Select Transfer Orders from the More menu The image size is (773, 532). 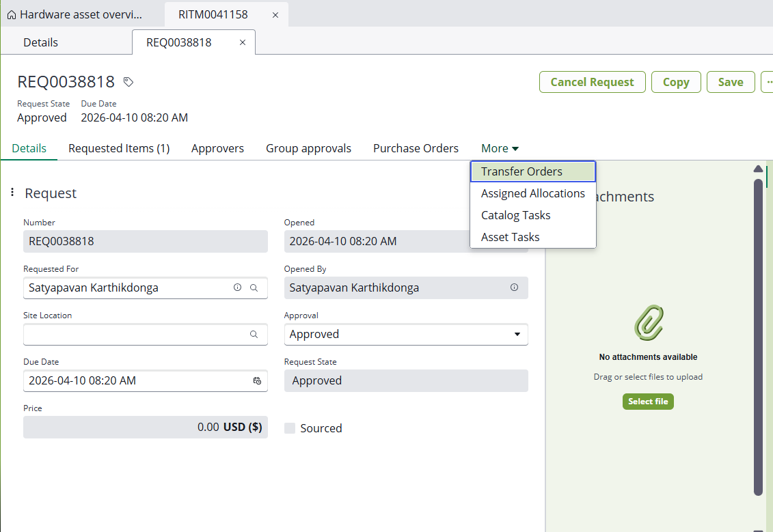(x=521, y=171)
